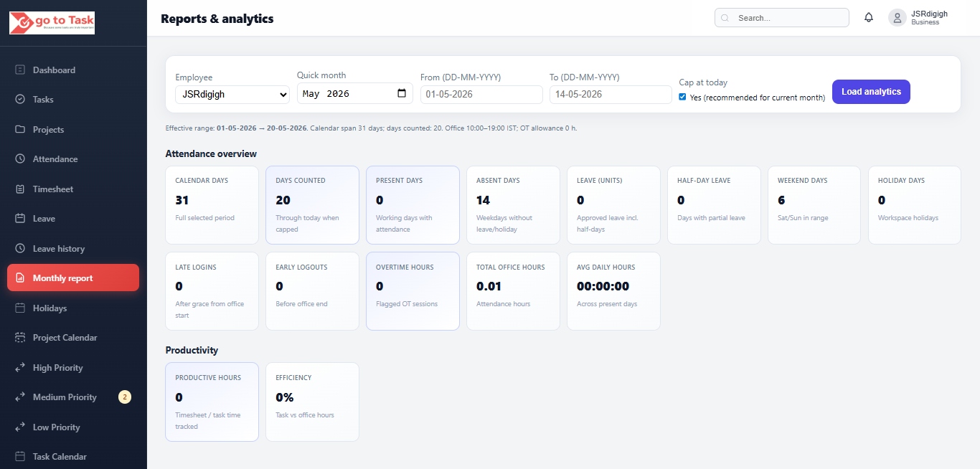Click the Early Logouts card
980x469 pixels.
click(312, 291)
